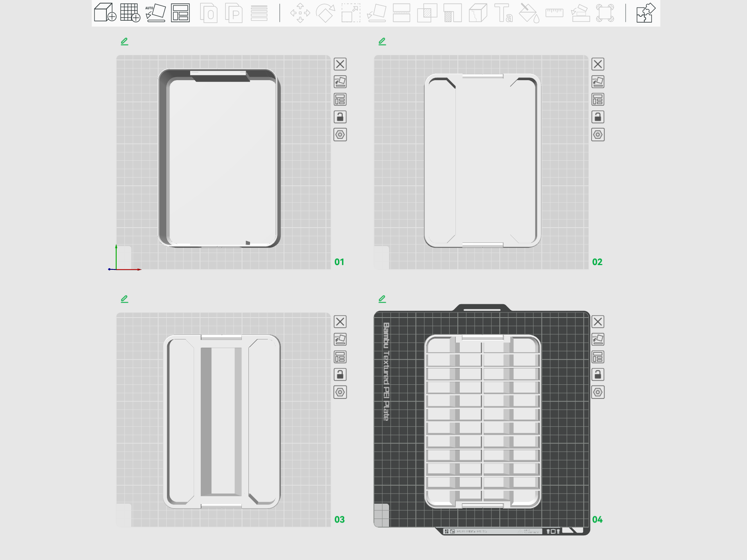Open the Variable layer height tool
747x560 pixels.
(259, 13)
